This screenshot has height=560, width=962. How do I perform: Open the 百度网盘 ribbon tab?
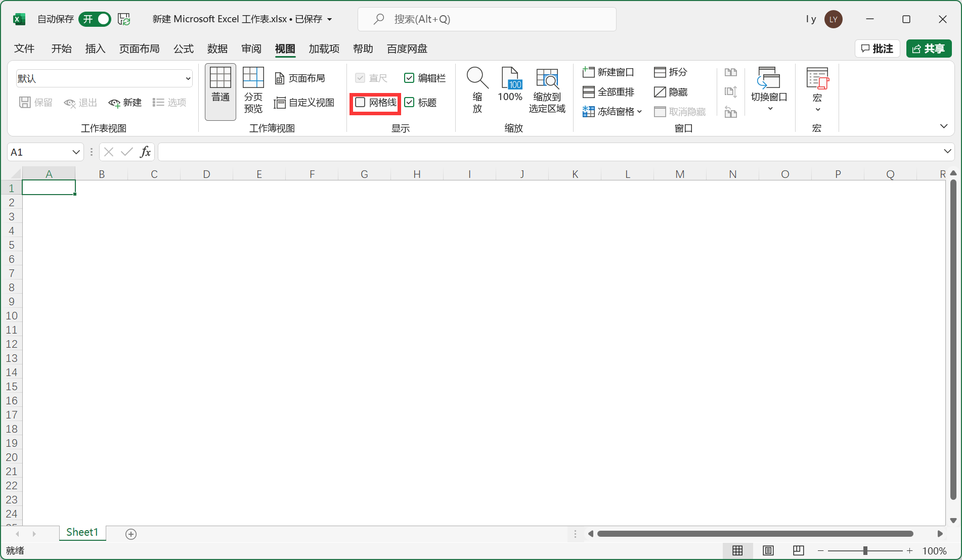(x=407, y=49)
